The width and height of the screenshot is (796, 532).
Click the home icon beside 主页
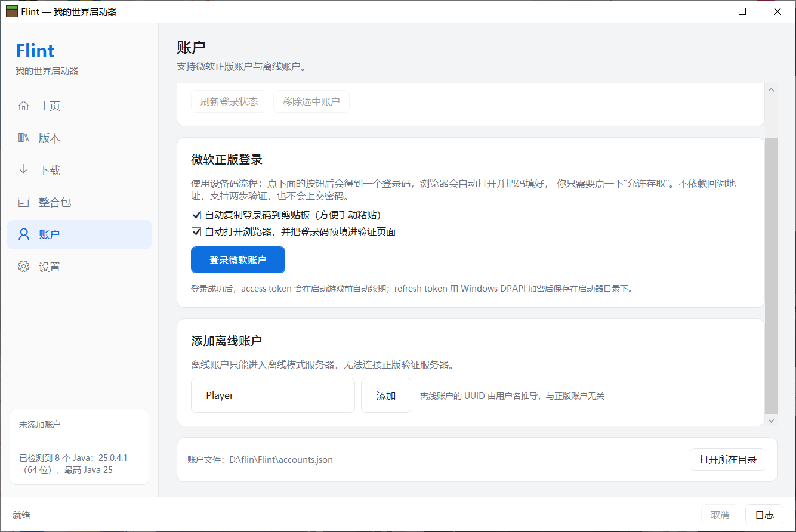click(x=24, y=106)
